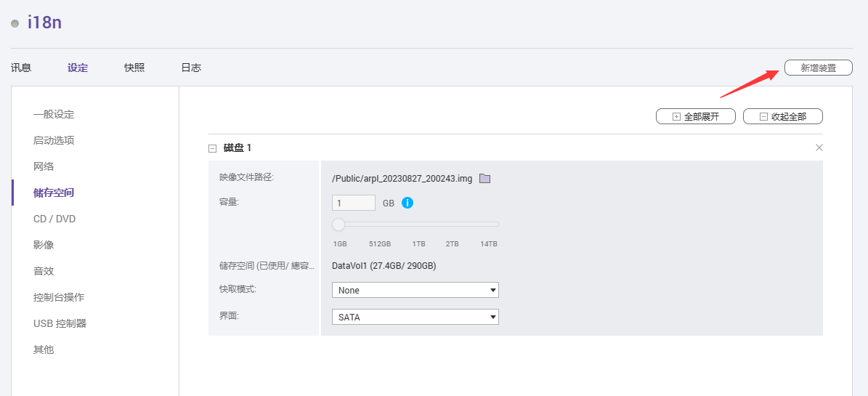Open the 快取模式 cache mode dropdown
Screen dimensions: 868x396
[x=415, y=290]
